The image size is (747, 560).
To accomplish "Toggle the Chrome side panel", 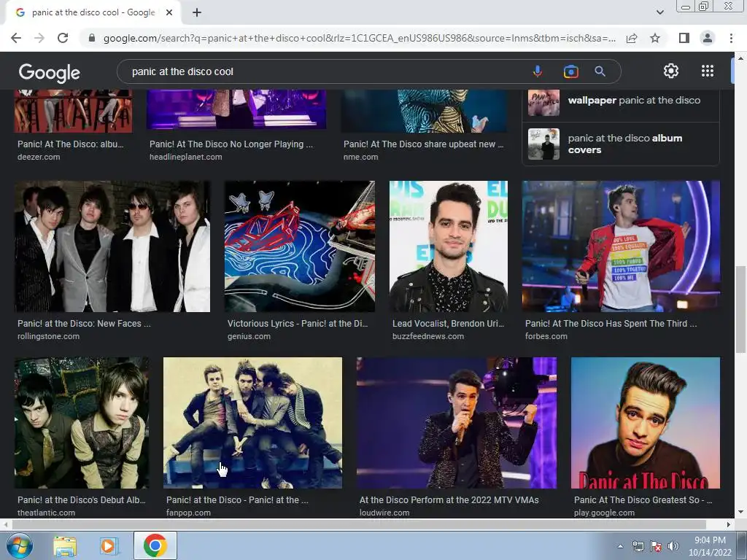I will 684,38.
